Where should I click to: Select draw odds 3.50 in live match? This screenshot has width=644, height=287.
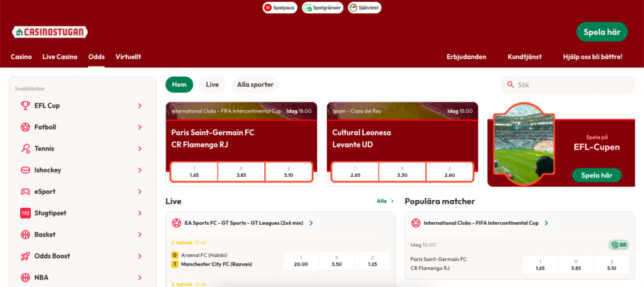point(337,261)
